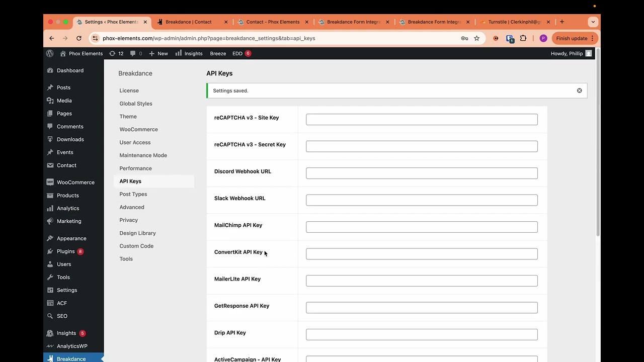
Task: Click Howdy, Phillip account menu
Action: (572, 53)
